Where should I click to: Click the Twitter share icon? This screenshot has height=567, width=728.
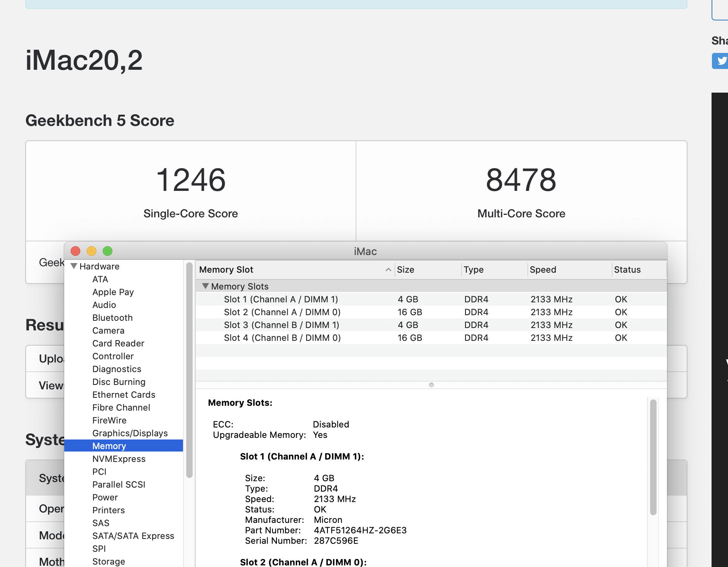[x=721, y=61]
